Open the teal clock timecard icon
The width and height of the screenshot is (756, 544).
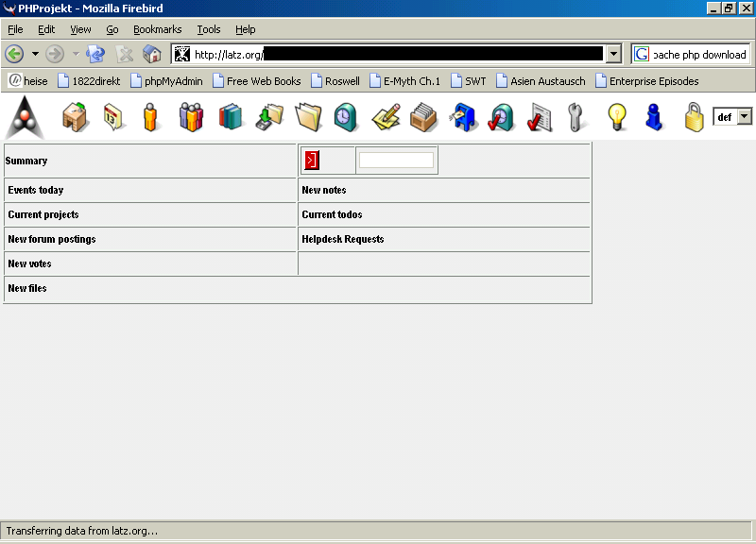346,117
